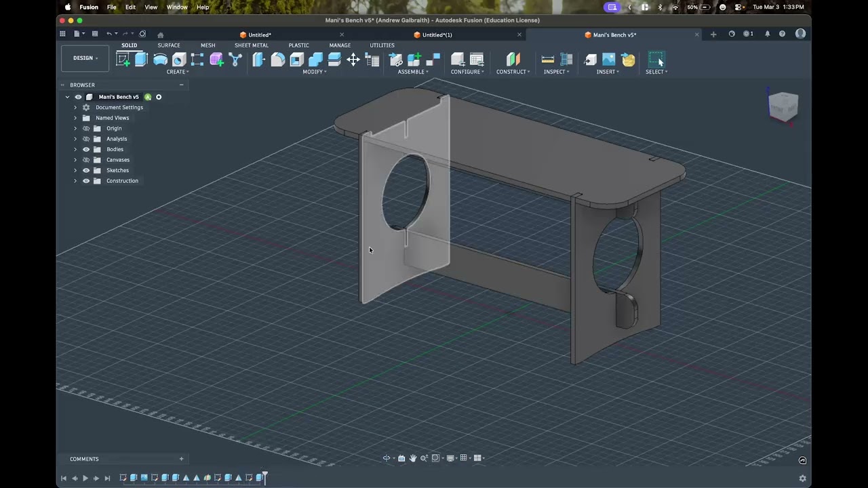Open the CREATE dropdown menu
The height and width of the screenshot is (488, 868).
(177, 72)
